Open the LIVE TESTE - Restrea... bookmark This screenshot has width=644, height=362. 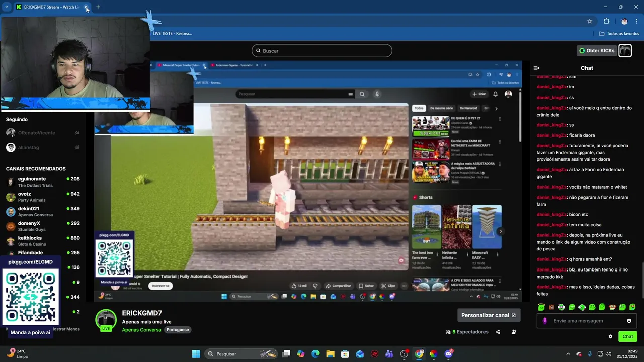(172, 33)
